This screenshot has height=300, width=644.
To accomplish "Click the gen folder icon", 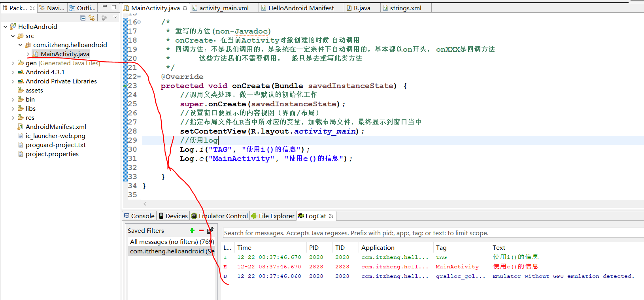I will [21, 63].
